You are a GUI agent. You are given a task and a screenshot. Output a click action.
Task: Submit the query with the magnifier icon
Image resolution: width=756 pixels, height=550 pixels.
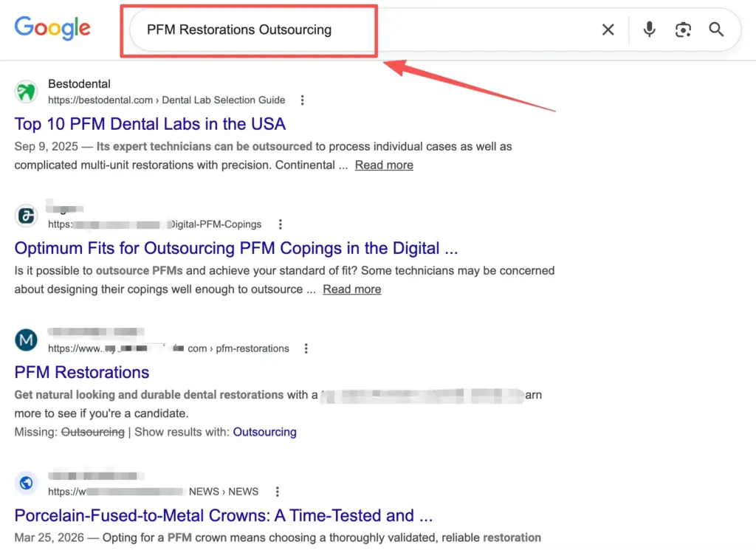tap(716, 30)
